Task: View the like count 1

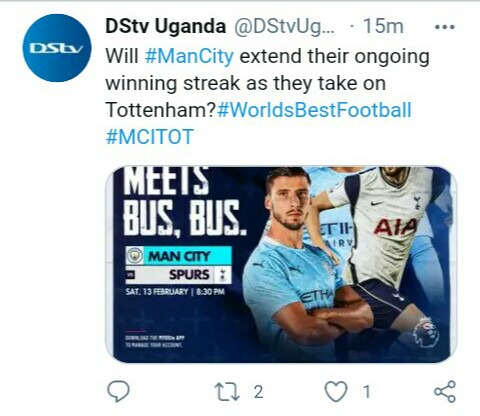Action: 367,392
